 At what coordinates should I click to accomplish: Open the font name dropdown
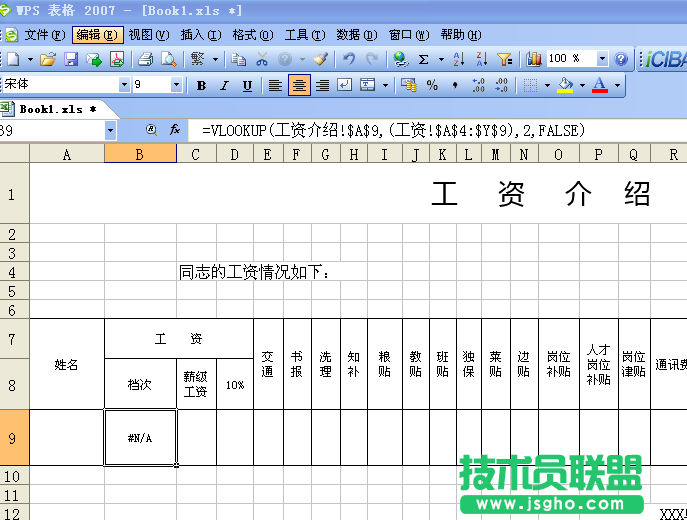[x=124, y=85]
